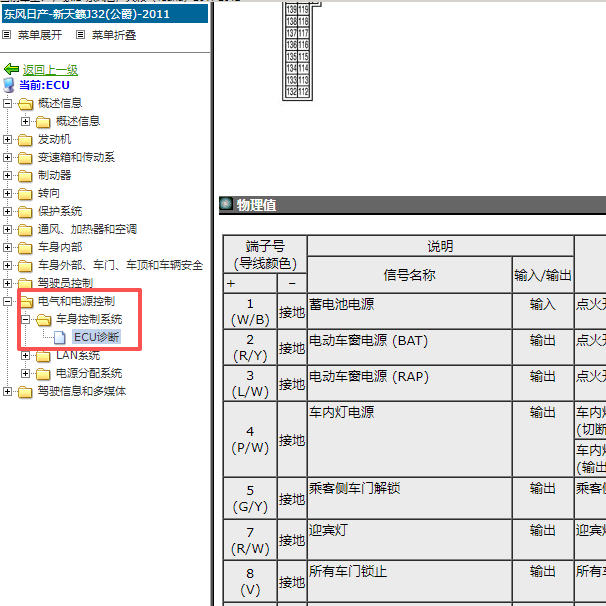This screenshot has width=606, height=606.
Task: Click the 电动车窗电源 (RAP) cell
Action: (x=410, y=383)
